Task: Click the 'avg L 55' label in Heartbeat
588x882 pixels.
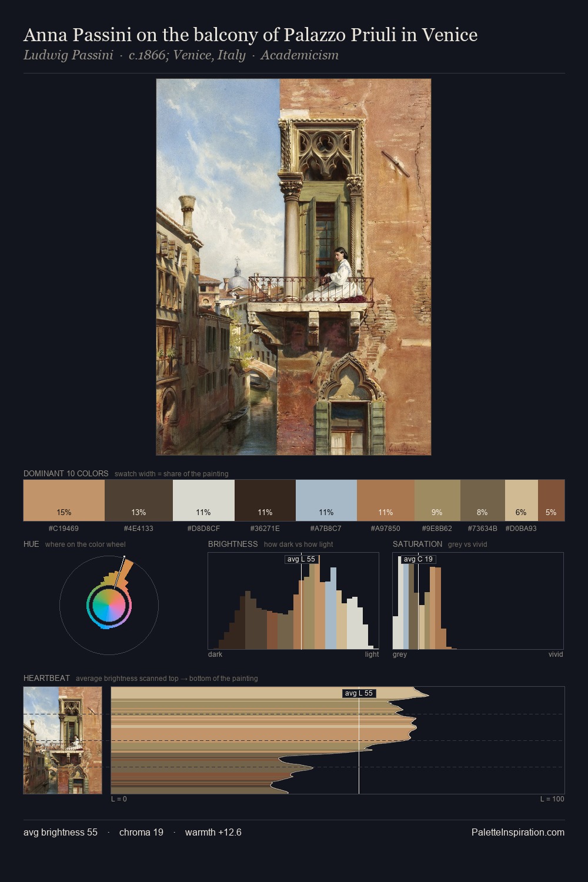Action: click(x=359, y=693)
